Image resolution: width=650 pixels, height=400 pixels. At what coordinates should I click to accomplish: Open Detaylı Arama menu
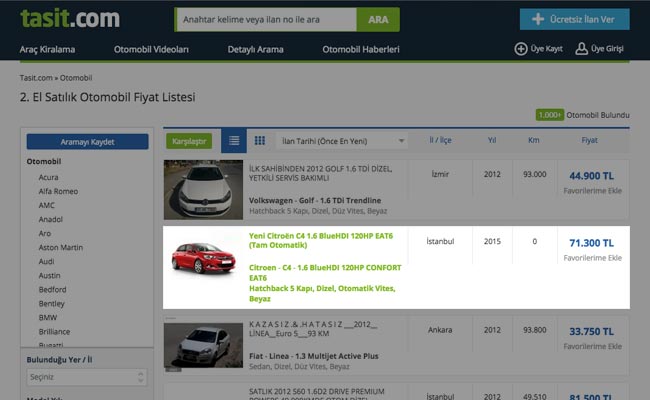(x=255, y=49)
